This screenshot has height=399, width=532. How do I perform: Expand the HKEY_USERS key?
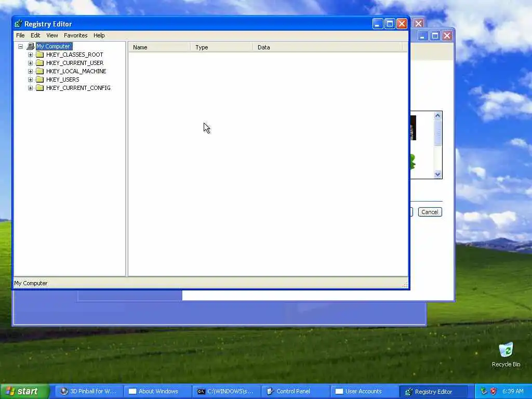[31, 79]
